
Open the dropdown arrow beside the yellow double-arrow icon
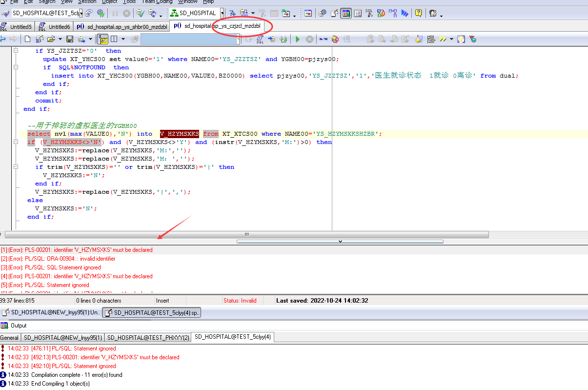tap(452, 39)
